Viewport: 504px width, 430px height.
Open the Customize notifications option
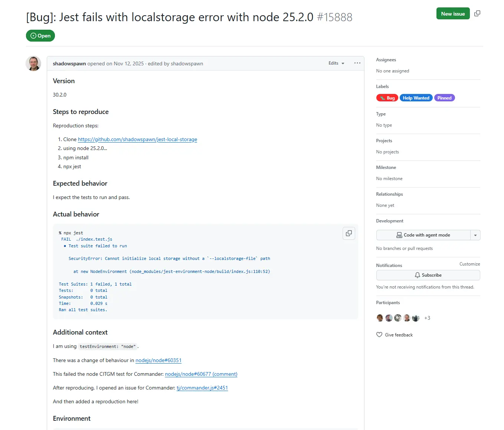(469, 264)
